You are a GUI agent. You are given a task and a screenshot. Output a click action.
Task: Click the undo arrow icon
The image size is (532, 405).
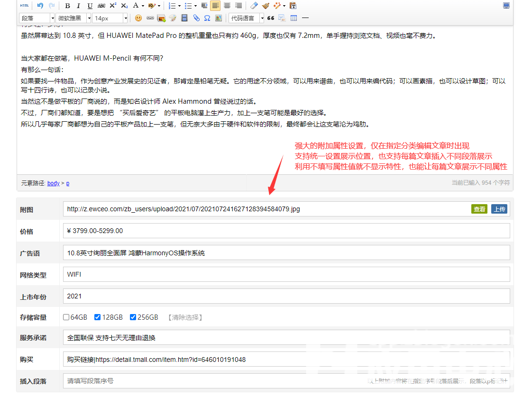click(40, 6)
